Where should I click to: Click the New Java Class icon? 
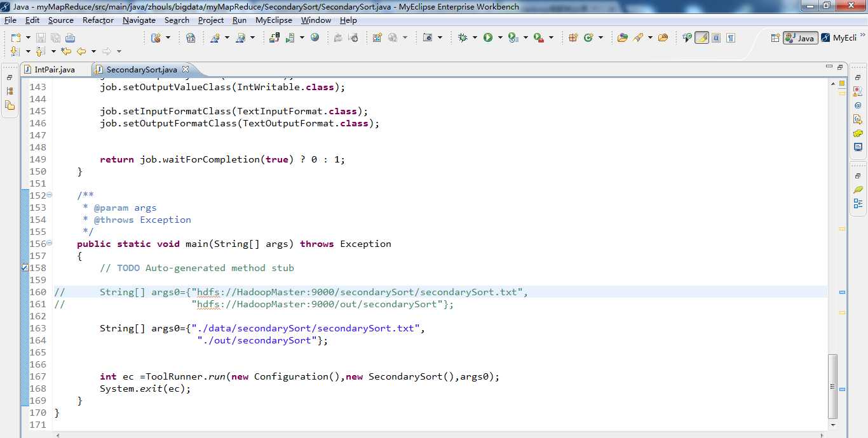(588, 37)
